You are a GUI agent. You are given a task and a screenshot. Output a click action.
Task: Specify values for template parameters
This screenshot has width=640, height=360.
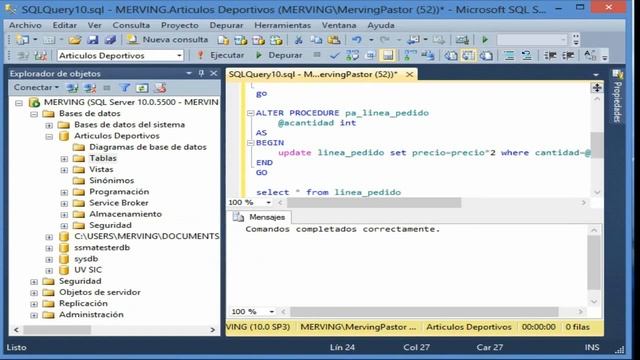coord(590,56)
